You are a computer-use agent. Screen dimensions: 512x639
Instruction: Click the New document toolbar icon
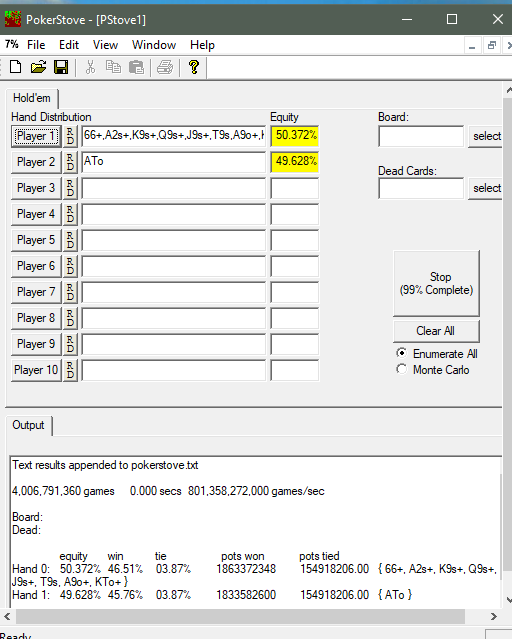tap(15, 66)
